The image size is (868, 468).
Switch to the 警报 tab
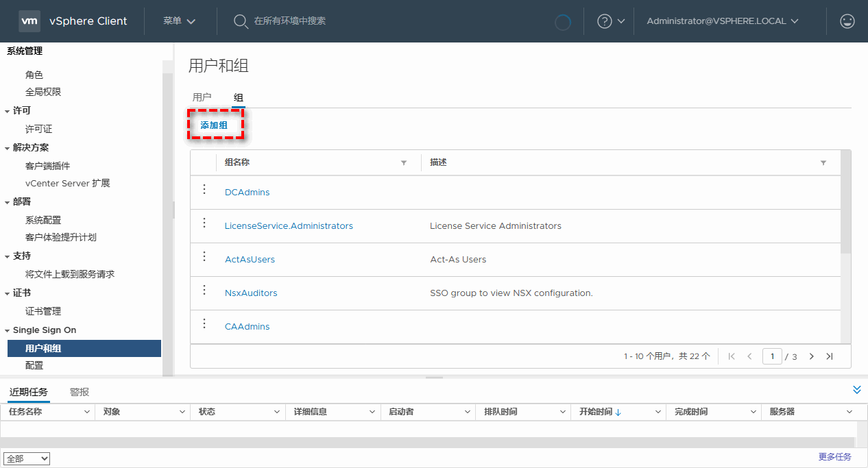click(80, 392)
